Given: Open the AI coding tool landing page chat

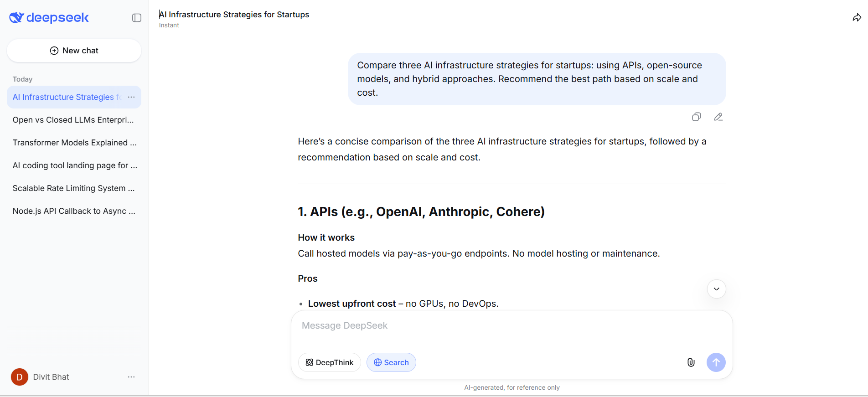Looking at the screenshot, I should (74, 165).
